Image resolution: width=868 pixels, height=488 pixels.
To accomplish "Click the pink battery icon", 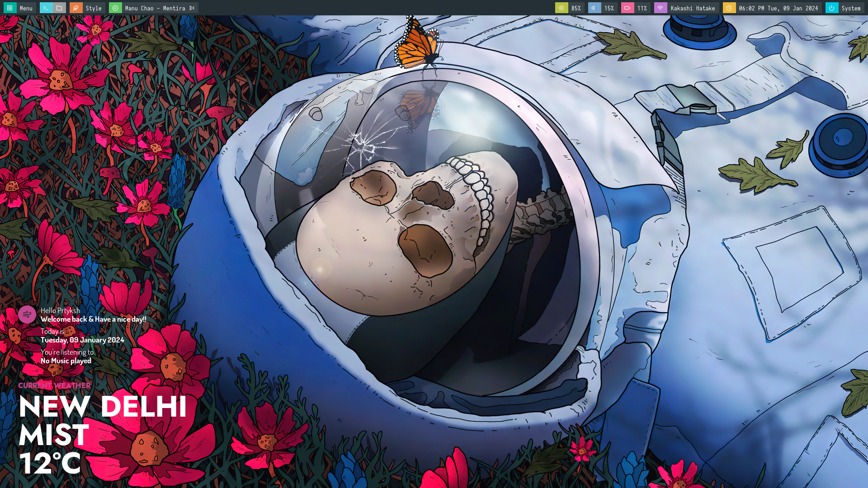I will click(627, 8).
